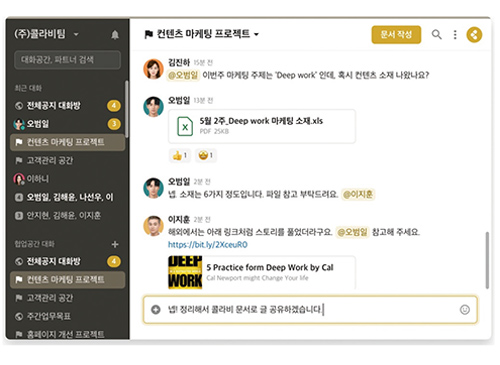Click the 4 badge on lower 전체공지 대화방
Screen dimensions: 500x365
114,261
